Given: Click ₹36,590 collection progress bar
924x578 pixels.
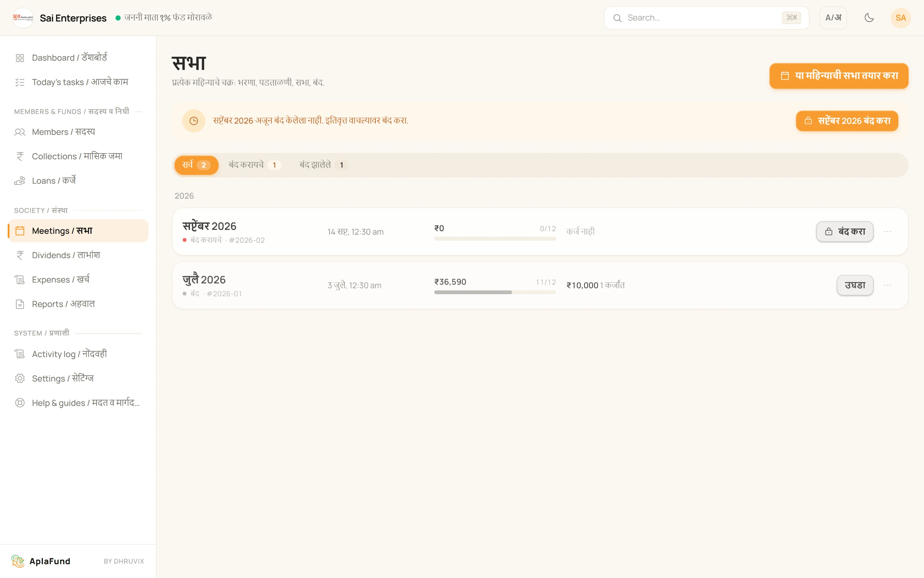Looking at the screenshot, I should [495, 292].
